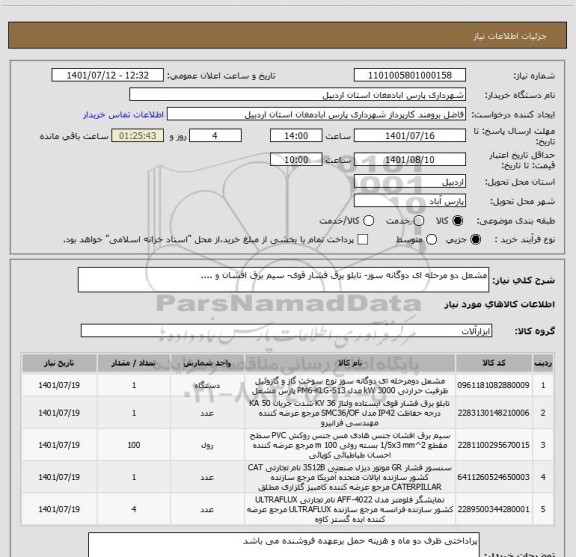The image size is (576, 557).
Task: Click the شماره نیاز field 1101005801000158
Action: [x=410, y=75]
